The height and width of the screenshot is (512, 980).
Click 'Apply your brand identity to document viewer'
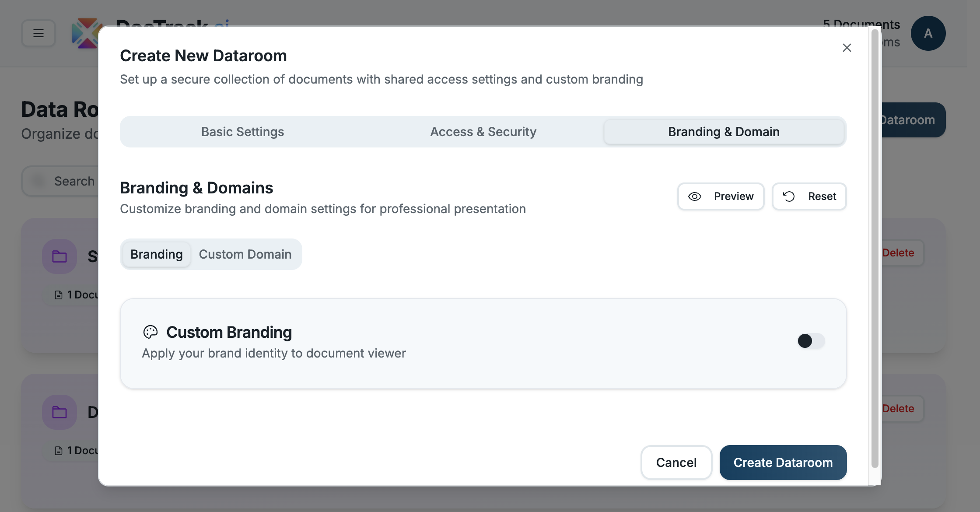[x=274, y=353]
